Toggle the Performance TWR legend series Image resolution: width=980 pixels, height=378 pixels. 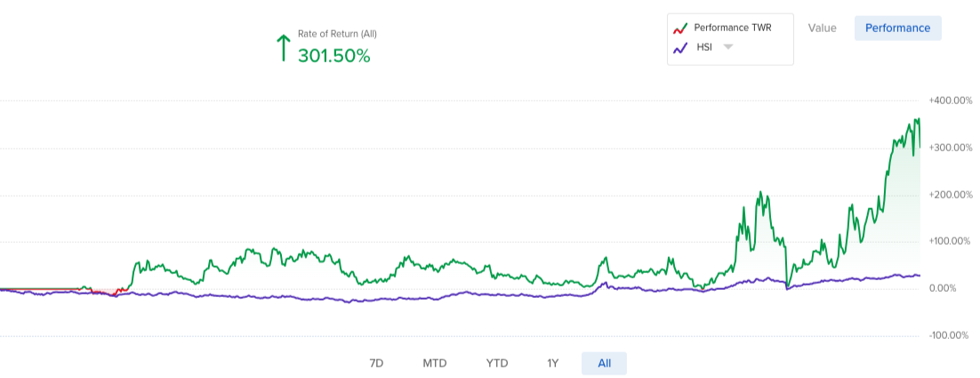732,28
